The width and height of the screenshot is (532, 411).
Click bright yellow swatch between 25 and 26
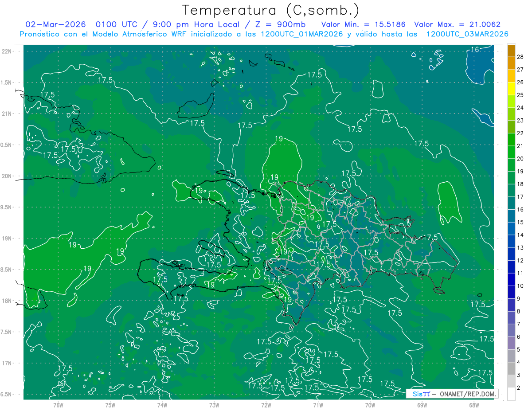click(x=511, y=89)
